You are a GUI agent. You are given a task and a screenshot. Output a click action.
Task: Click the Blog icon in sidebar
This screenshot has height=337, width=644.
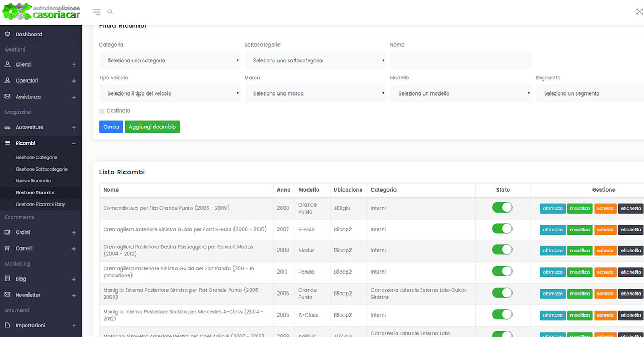pos(8,279)
